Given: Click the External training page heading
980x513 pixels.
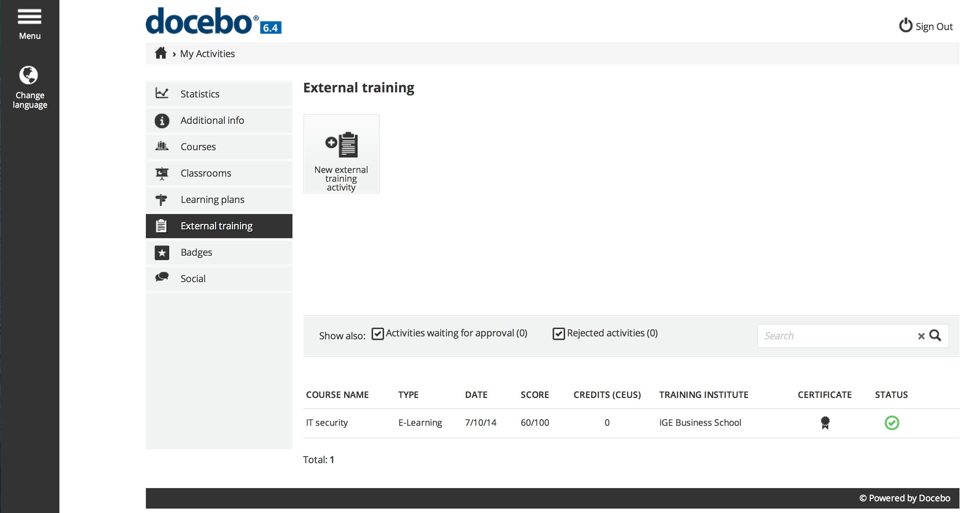Looking at the screenshot, I should coord(358,88).
